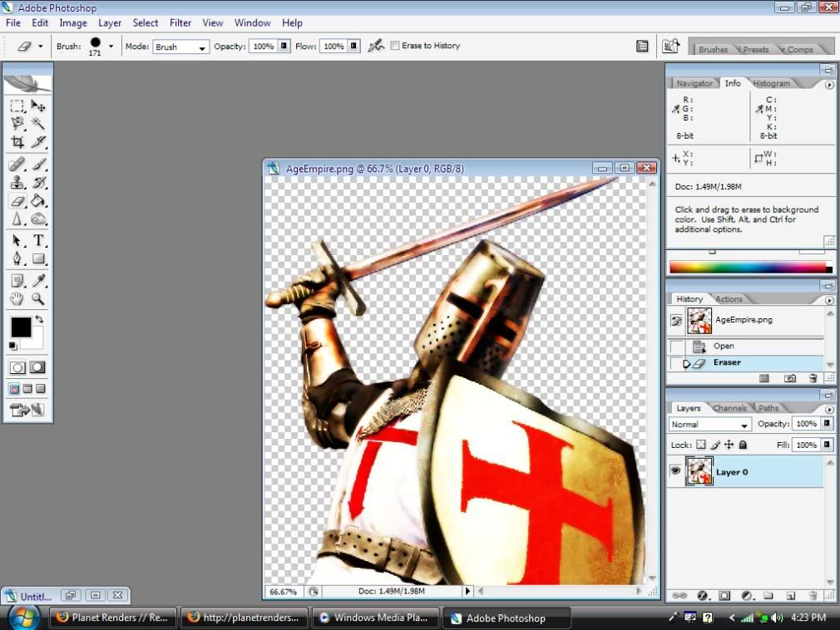840x630 pixels.
Task: Open the Filter menu
Action: pyautogui.click(x=180, y=23)
